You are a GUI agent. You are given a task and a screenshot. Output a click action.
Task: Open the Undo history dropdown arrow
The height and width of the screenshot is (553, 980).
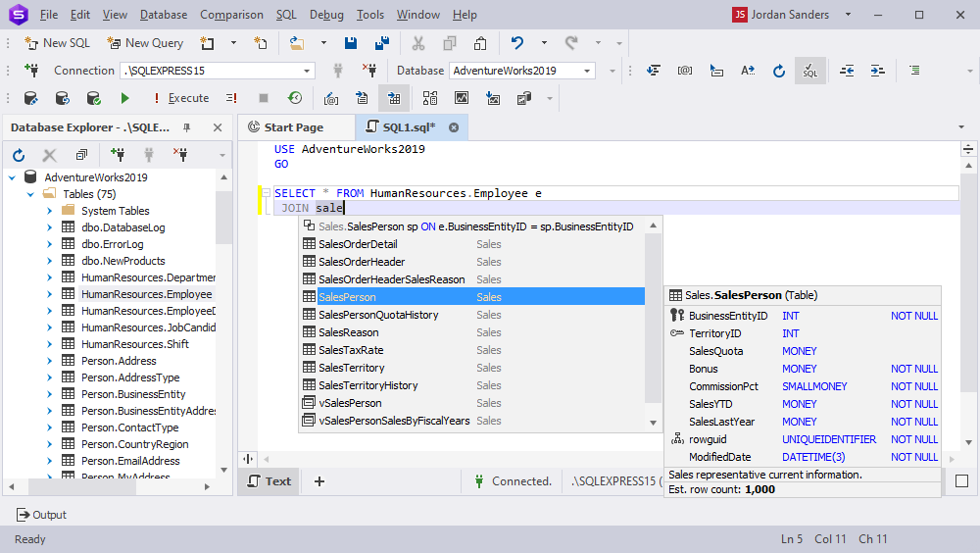[544, 43]
